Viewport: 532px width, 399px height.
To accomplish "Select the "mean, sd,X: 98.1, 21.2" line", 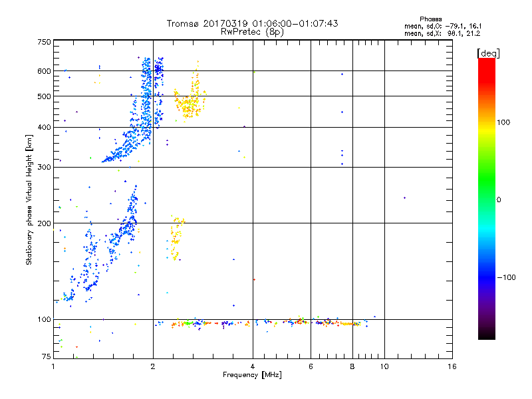I will (442, 33).
